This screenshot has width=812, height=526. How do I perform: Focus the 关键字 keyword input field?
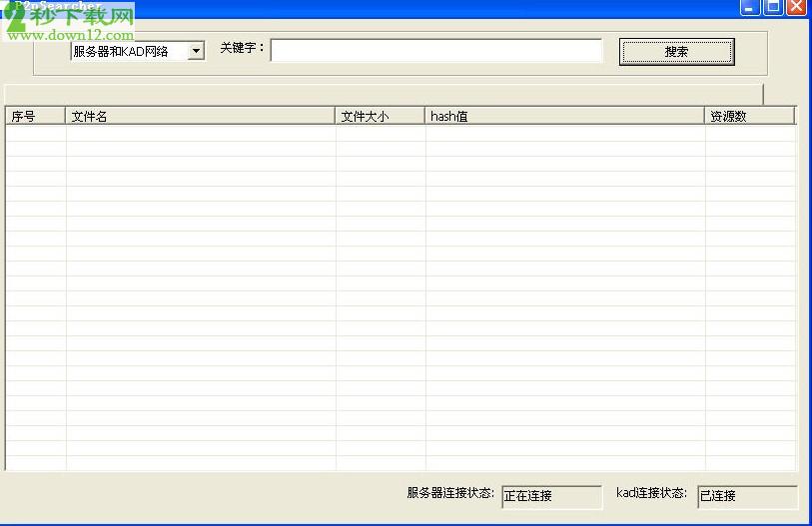pos(435,51)
